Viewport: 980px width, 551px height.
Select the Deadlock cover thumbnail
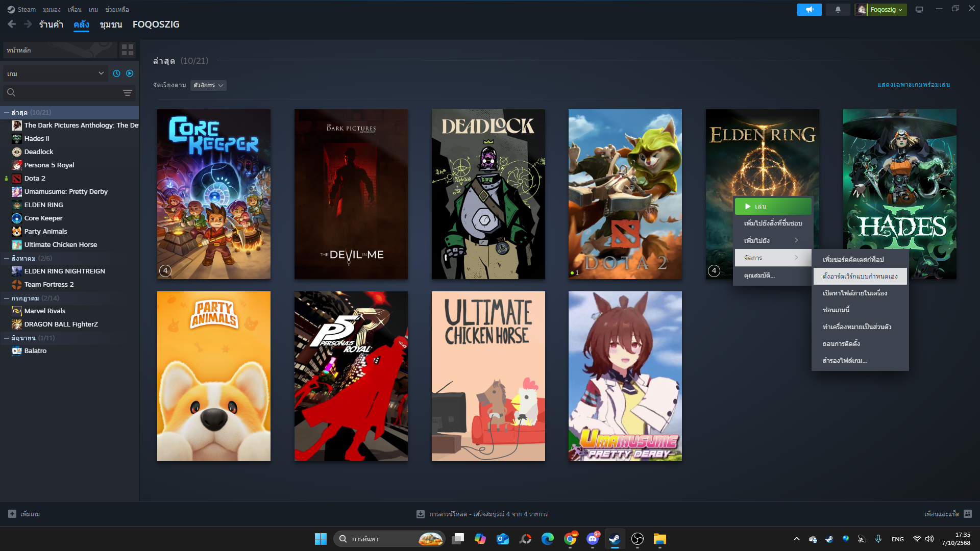pos(488,194)
